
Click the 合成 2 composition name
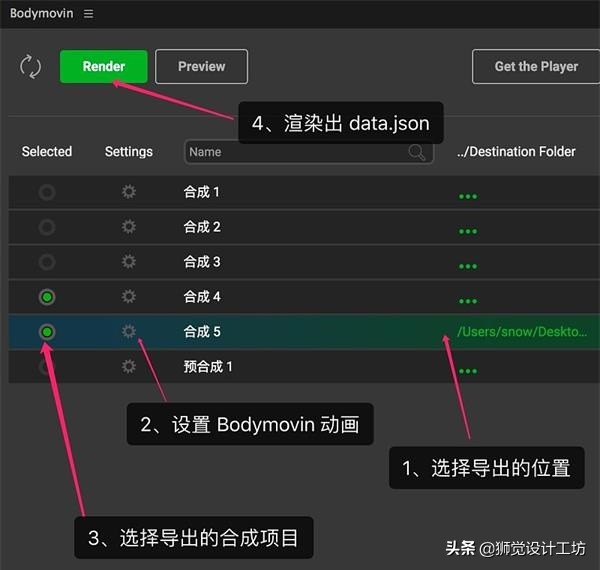pos(202,227)
